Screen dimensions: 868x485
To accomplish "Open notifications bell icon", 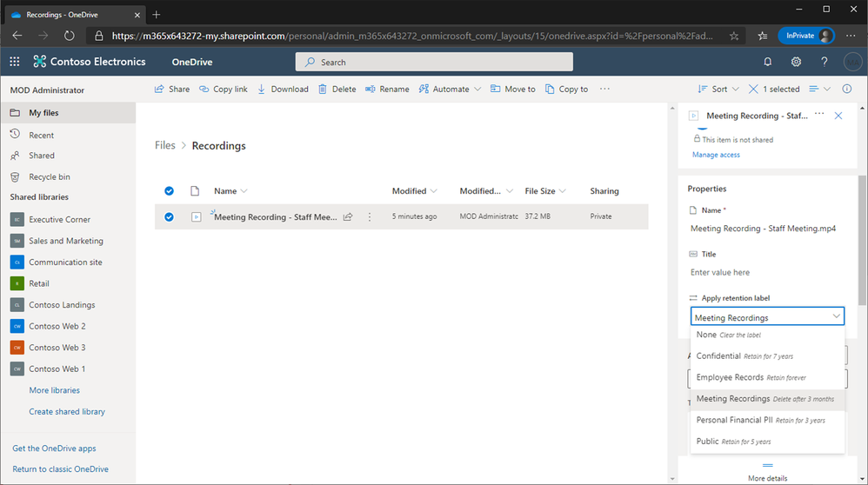I will (x=767, y=62).
